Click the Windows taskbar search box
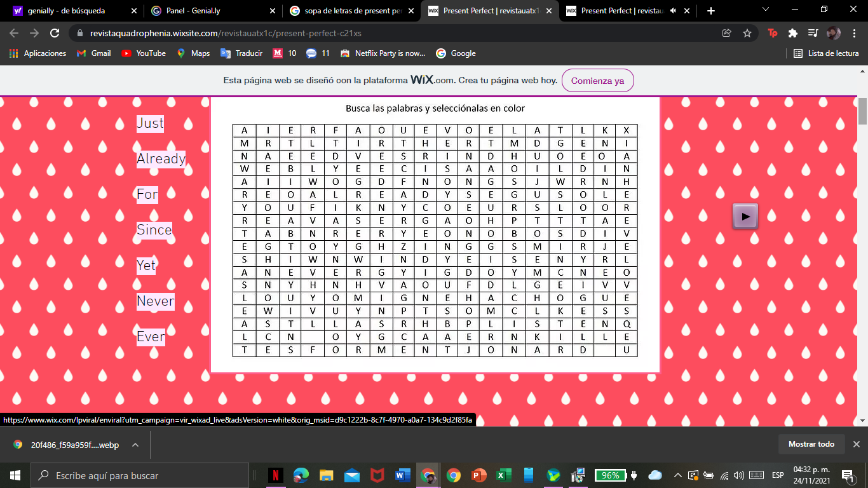Viewport: 868px width, 488px height. click(140, 475)
